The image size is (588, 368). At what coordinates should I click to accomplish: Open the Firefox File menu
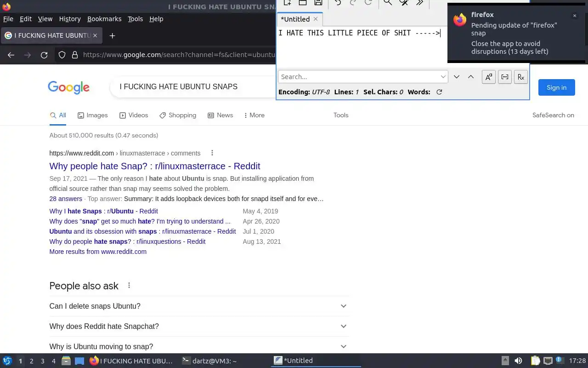pyautogui.click(x=8, y=19)
